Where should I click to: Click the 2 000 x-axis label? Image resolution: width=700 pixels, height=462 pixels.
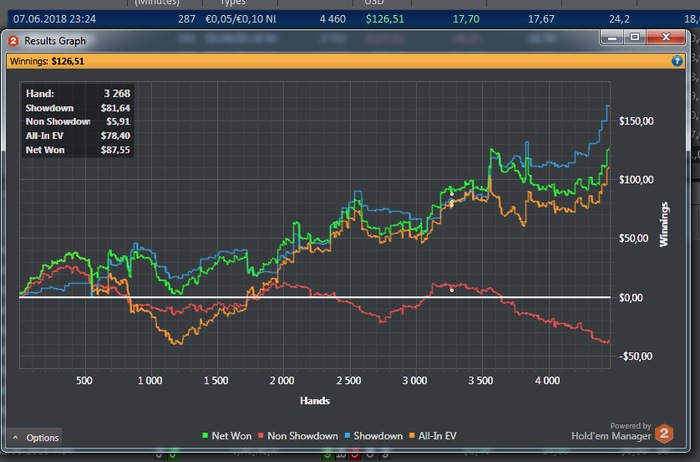pos(282,381)
